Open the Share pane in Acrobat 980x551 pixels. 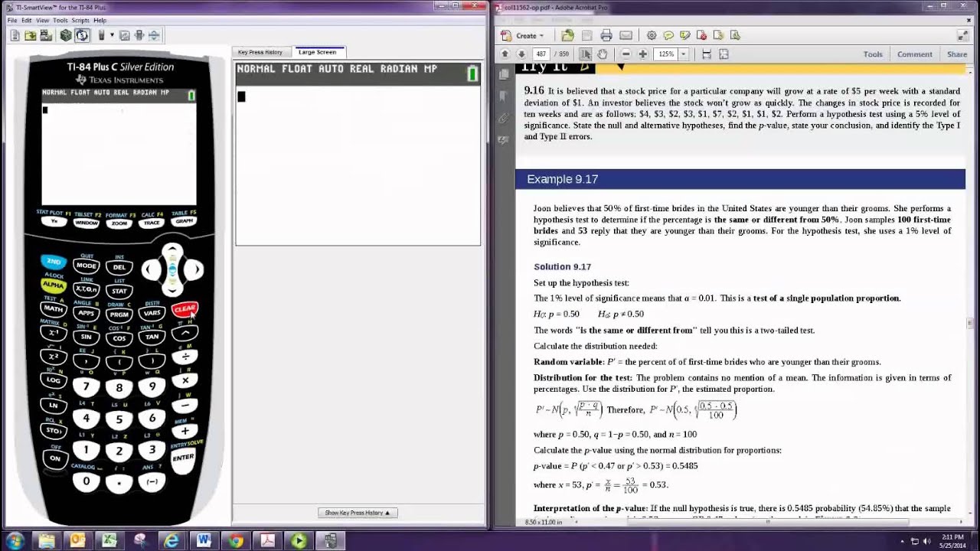pos(957,54)
